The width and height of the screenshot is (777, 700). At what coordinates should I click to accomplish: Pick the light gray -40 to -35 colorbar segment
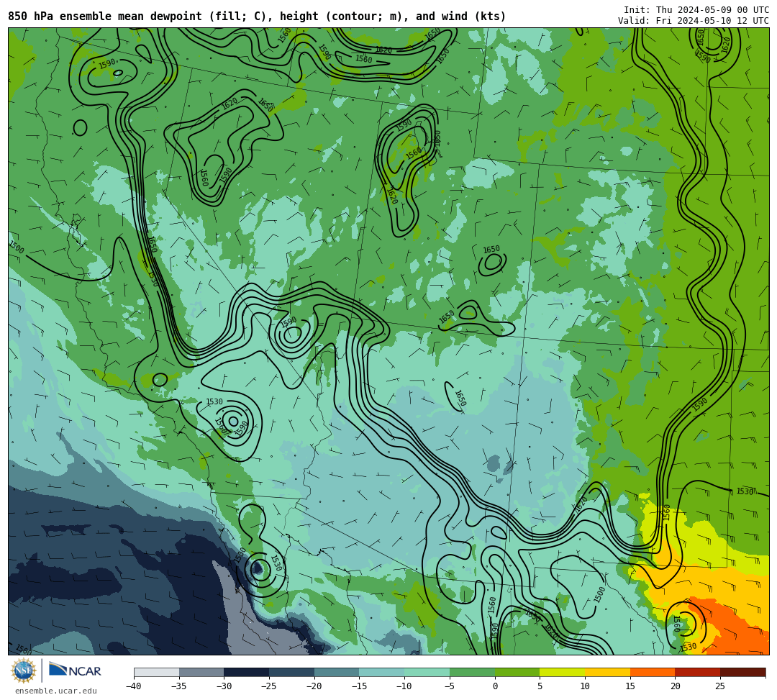coord(156,672)
